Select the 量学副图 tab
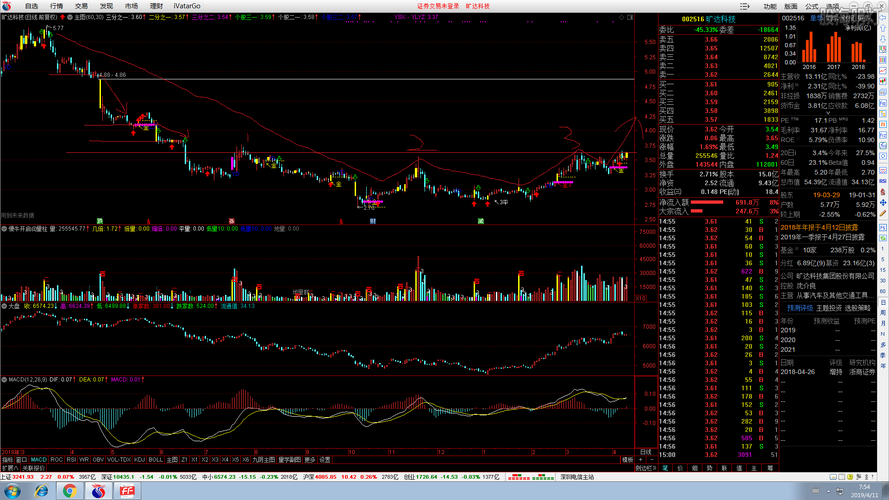Image resolution: width=889 pixels, height=500 pixels. coord(290,459)
